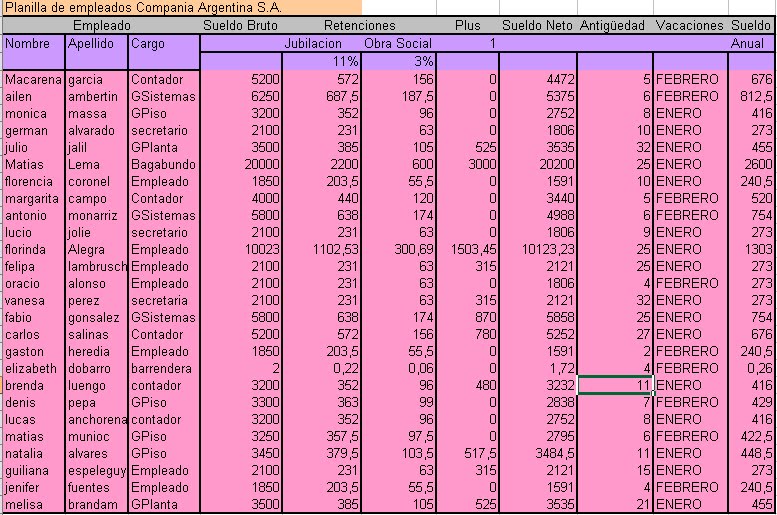Select the 'Sueldo Bruto' column header

[240, 25]
